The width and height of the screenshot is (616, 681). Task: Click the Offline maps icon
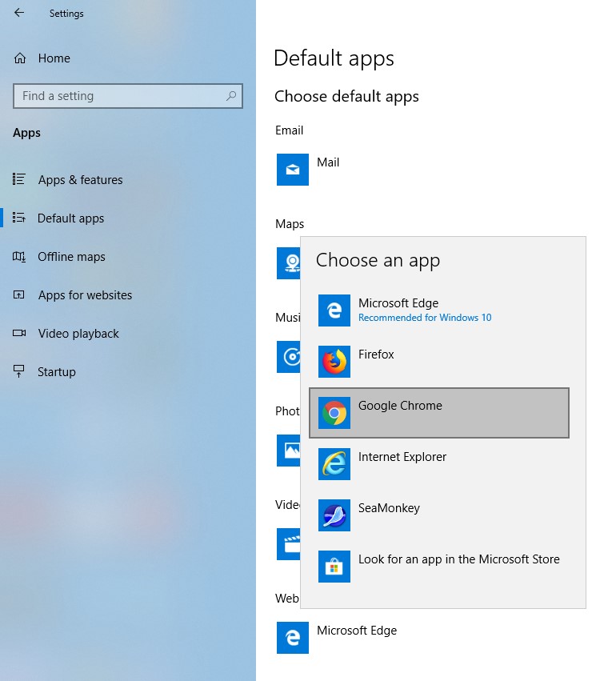(x=19, y=257)
